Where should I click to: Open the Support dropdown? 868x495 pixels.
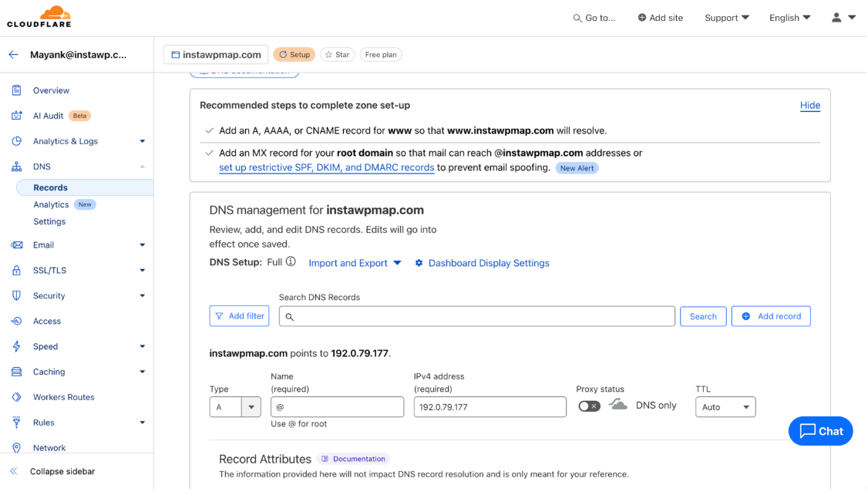pyautogui.click(x=727, y=18)
